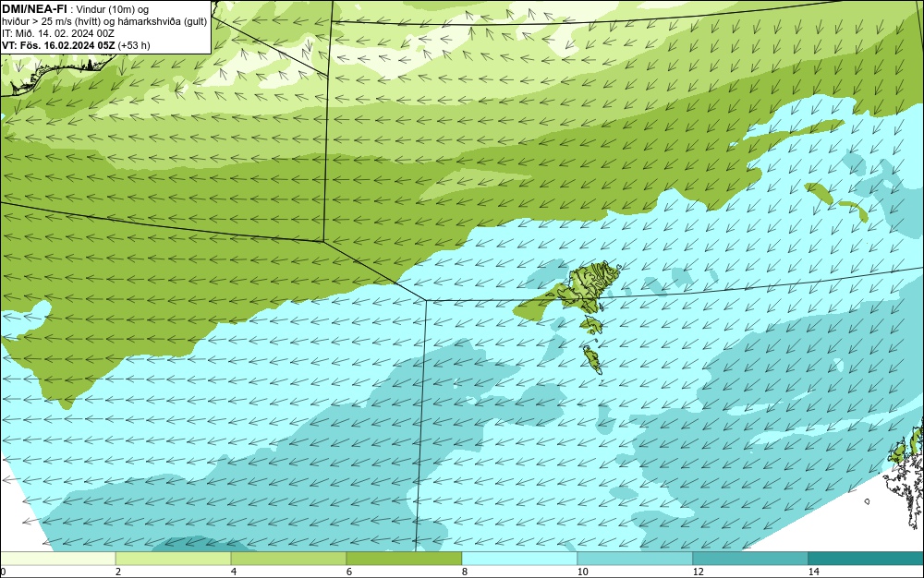Click the 'IT: Mið. 14. 02. 2024 00Z' line
The width and height of the screenshot is (924, 578).
[57, 33]
